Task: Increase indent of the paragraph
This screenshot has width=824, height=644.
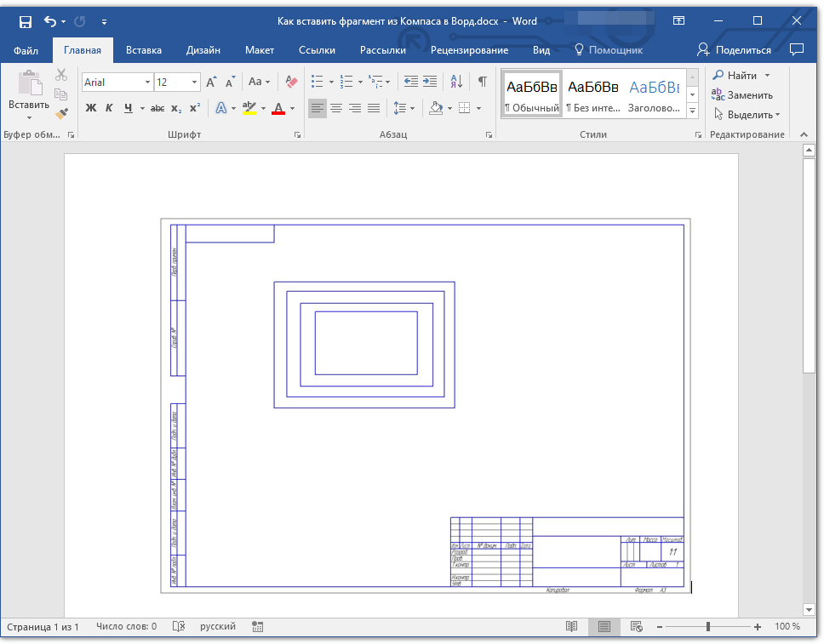Action: (430, 82)
